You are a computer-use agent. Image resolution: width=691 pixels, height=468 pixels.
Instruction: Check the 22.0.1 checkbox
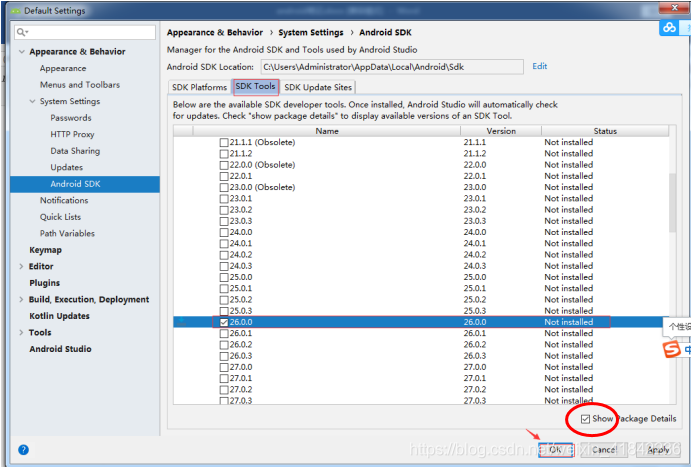224,176
